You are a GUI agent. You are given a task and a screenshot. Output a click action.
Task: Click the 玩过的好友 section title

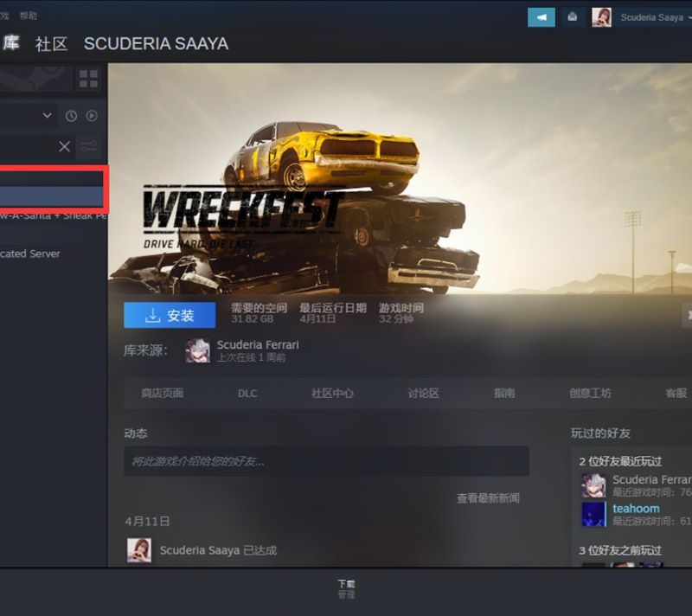click(600, 433)
